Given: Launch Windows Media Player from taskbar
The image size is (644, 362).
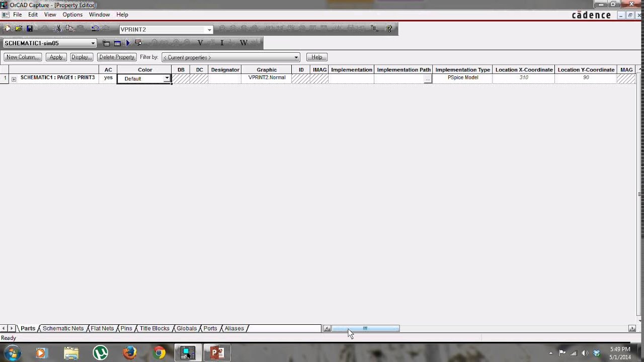Looking at the screenshot, I should (x=41, y=353).
